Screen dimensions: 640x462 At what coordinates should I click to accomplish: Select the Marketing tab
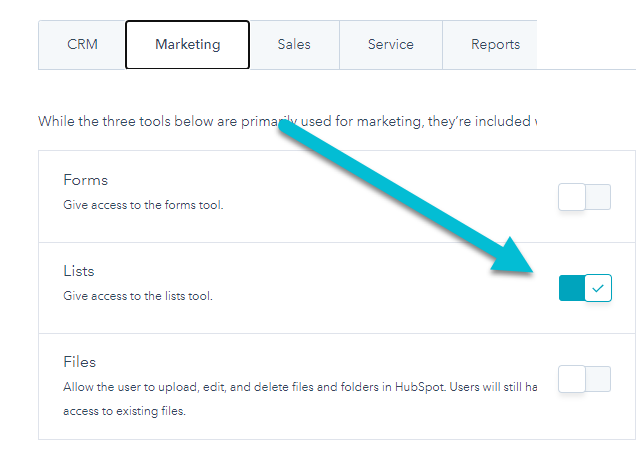tap(187, 44)
